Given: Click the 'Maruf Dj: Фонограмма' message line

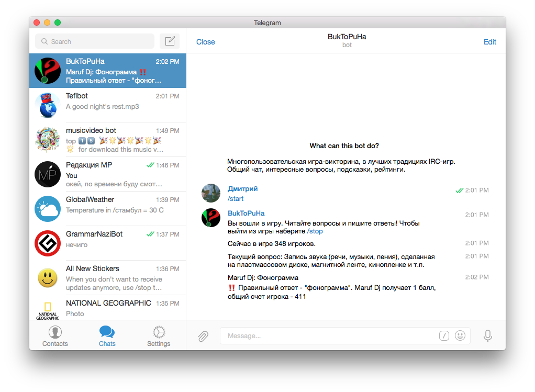Looking at the screenshot, I should (x=263, y=278).
